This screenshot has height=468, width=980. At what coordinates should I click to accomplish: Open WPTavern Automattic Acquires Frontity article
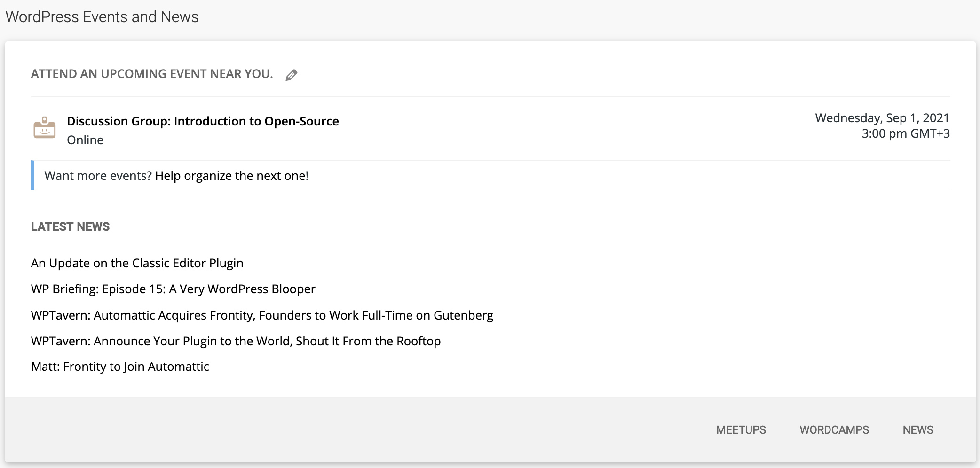coord(262,315)
